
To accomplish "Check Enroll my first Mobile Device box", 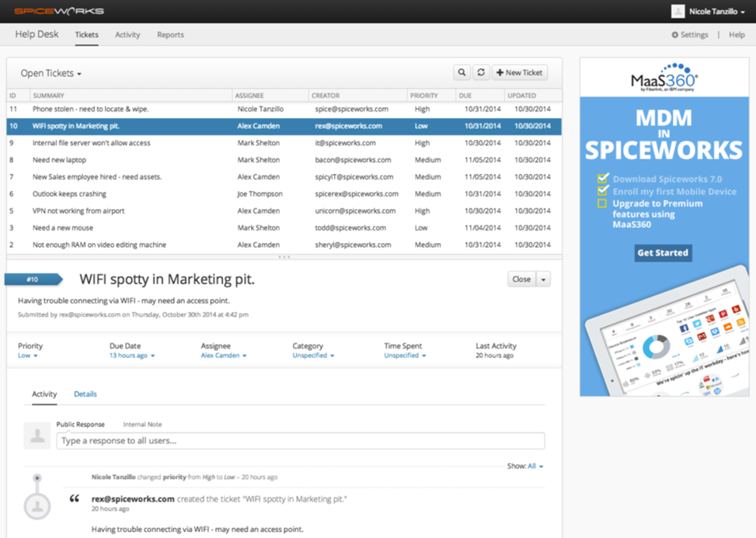I will [602, 191].
